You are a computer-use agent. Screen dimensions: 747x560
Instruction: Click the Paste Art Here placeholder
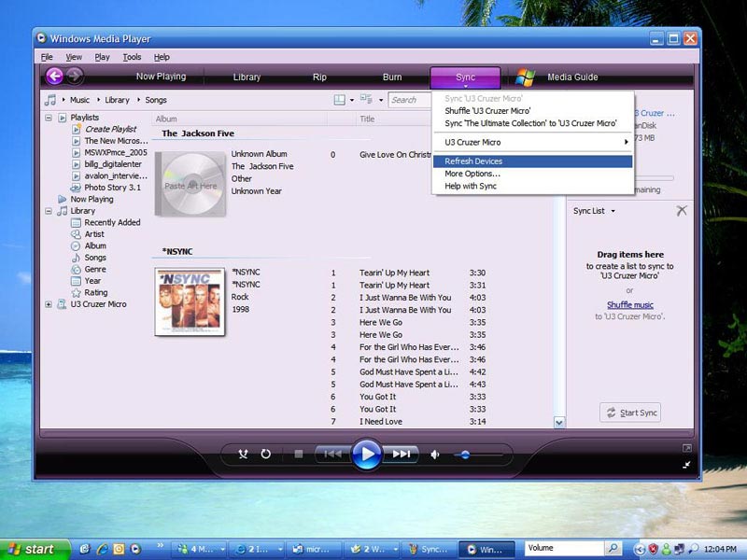point(190,184)
